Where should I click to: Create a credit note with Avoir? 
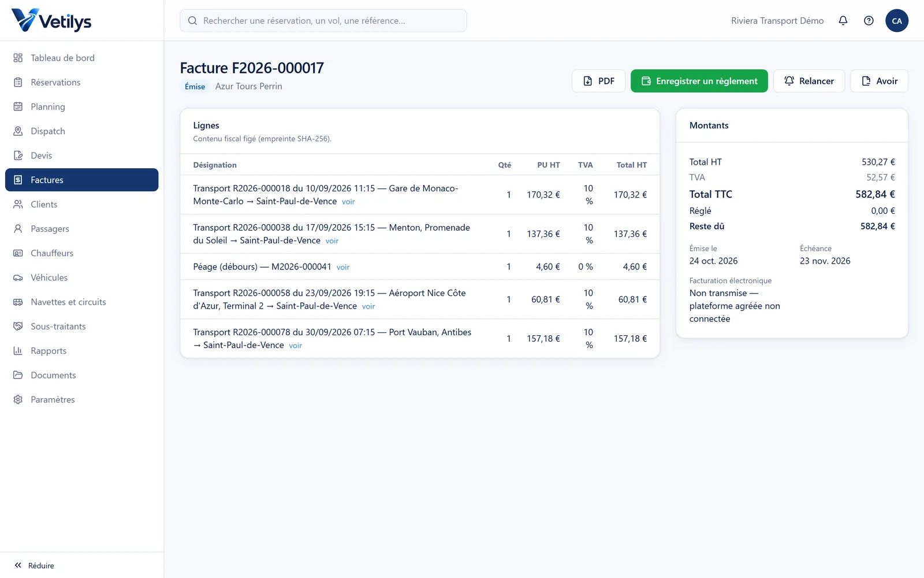click(x=879, y=81)
